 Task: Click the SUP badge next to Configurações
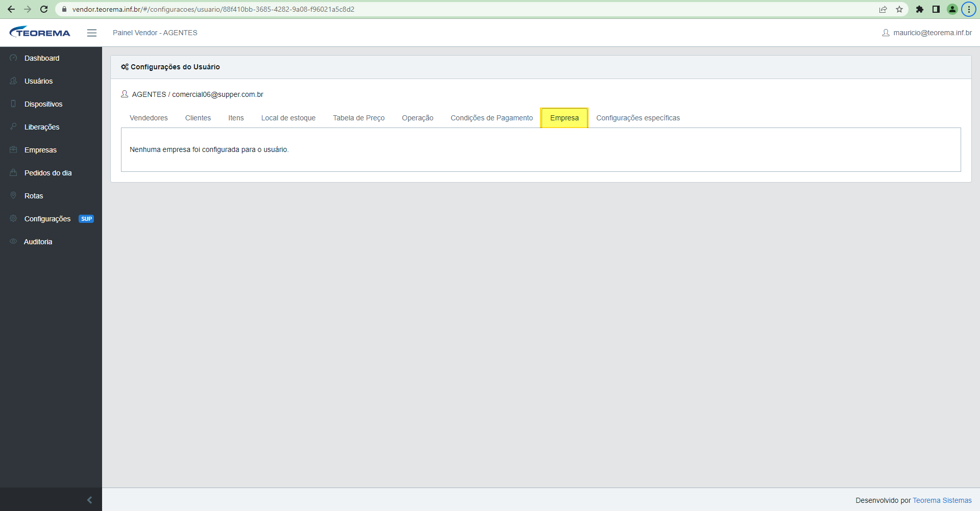pos(86,219)
